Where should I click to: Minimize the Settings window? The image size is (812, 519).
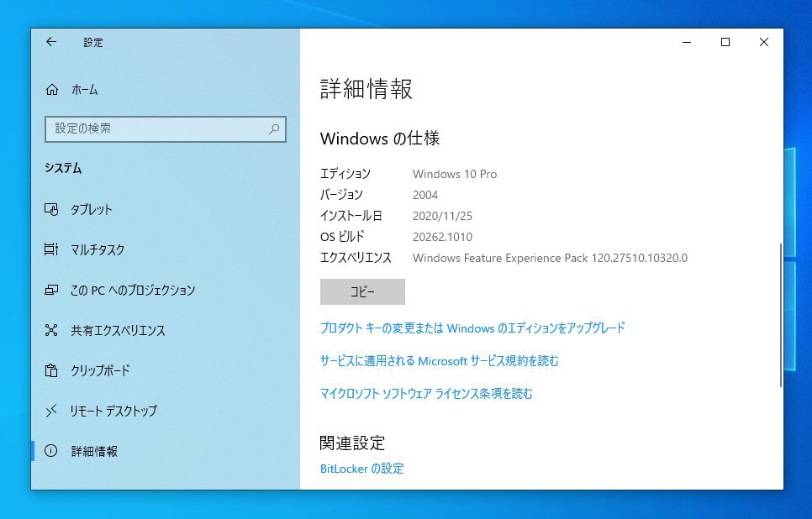[x=687, y=42]
